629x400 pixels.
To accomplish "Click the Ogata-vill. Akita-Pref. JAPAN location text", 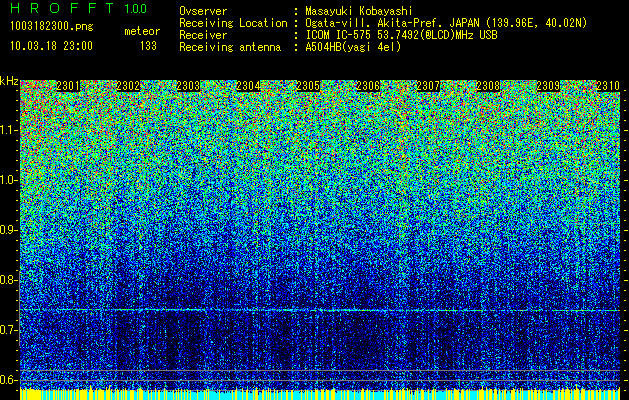I will tap(446, 23).
